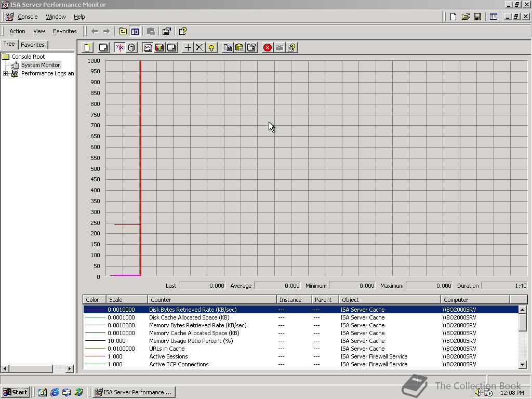This screenshot has height=399, width=532.
Task: Click the Scale column header
Action: (127, 300)
